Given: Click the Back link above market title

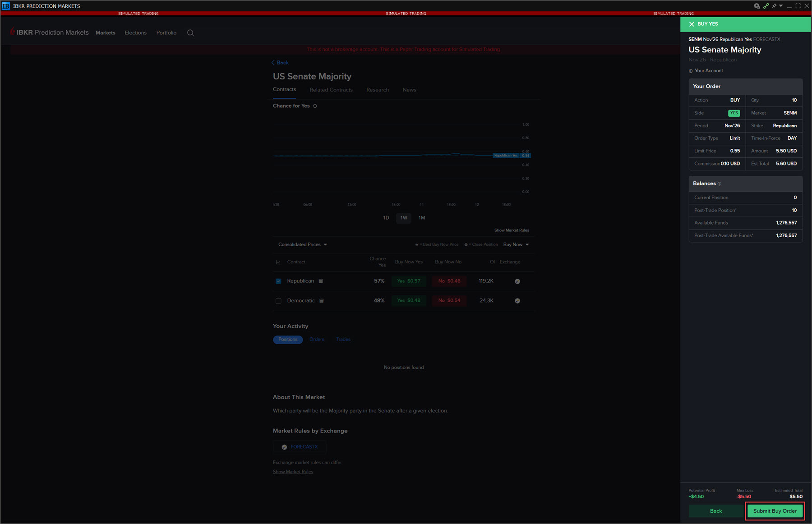Looking at the screenshot, I should (x=280, y=63).
